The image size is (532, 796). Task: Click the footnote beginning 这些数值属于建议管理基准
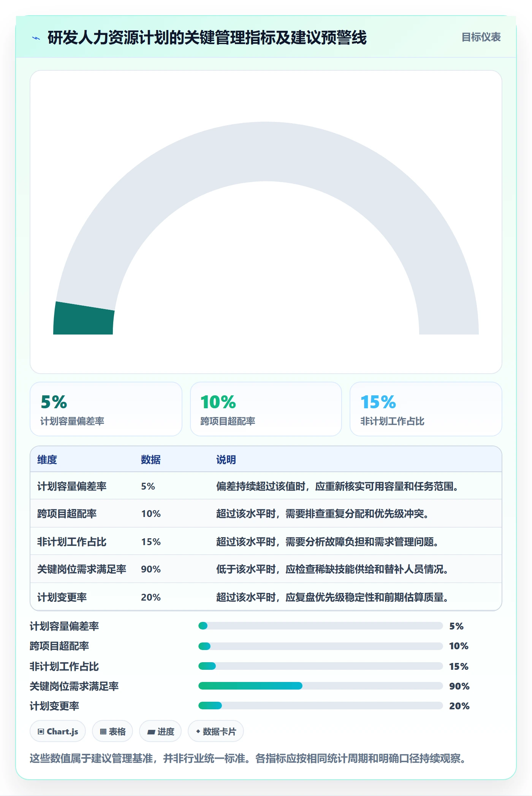(248, 758)
